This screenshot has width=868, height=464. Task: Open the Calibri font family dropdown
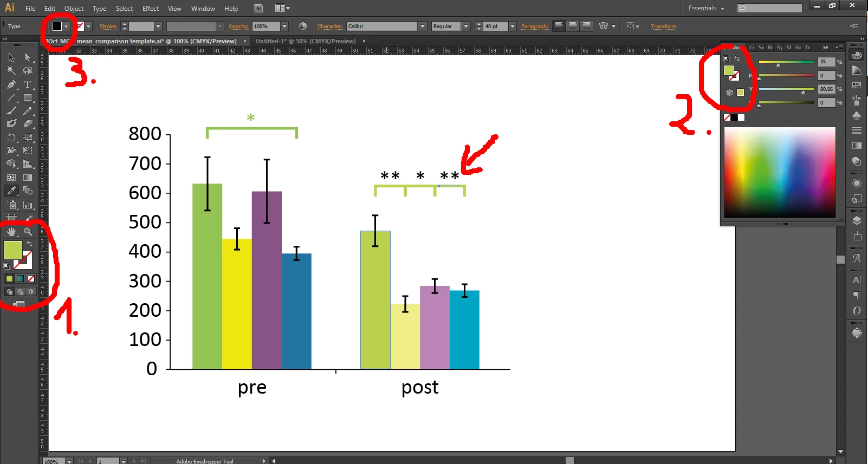[x=423, y=26]
